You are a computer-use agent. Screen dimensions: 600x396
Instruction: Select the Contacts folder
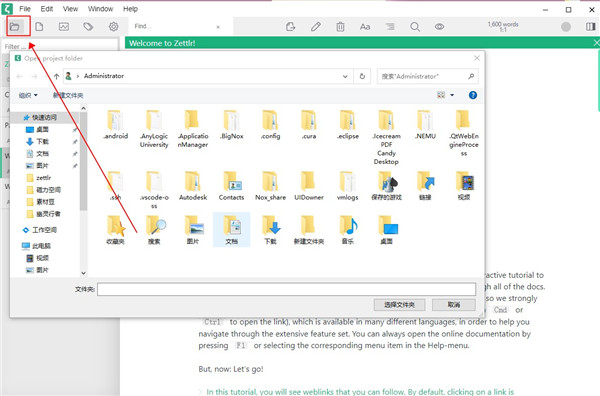(232, 186)
